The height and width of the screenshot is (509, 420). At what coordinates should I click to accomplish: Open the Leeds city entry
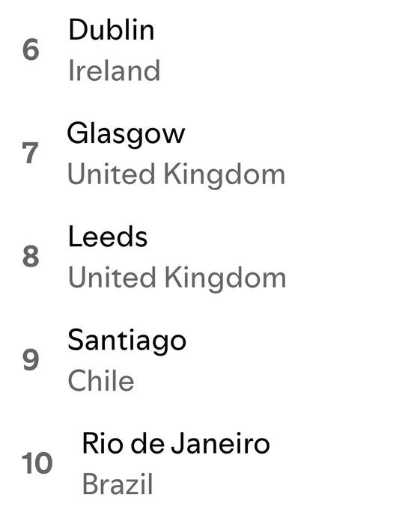(108, 237)
